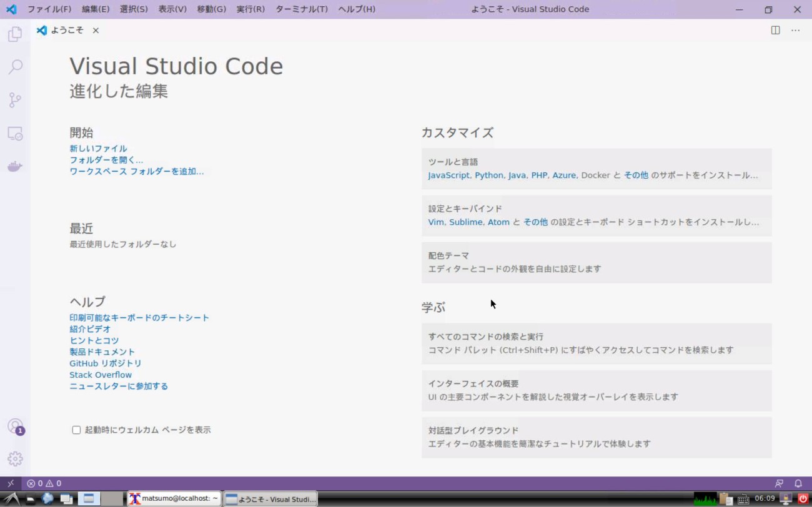Click その他 link in 設定とキーバインド

(x=535, y=222)
